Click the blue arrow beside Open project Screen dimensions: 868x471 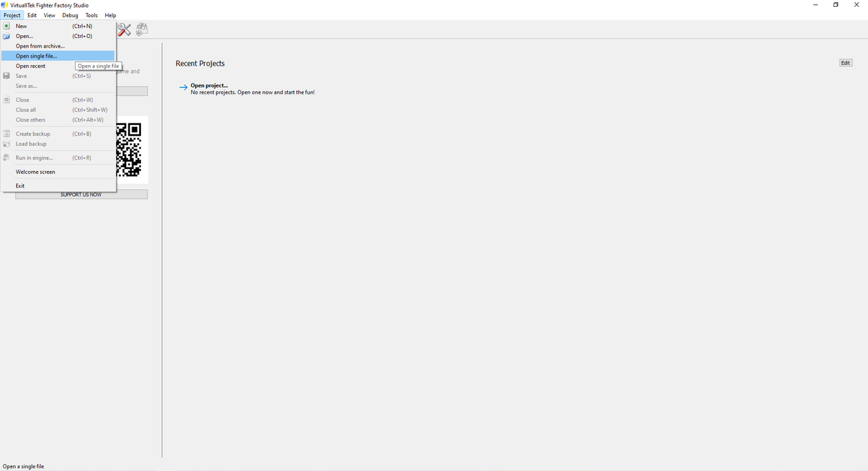click(183, 88)
